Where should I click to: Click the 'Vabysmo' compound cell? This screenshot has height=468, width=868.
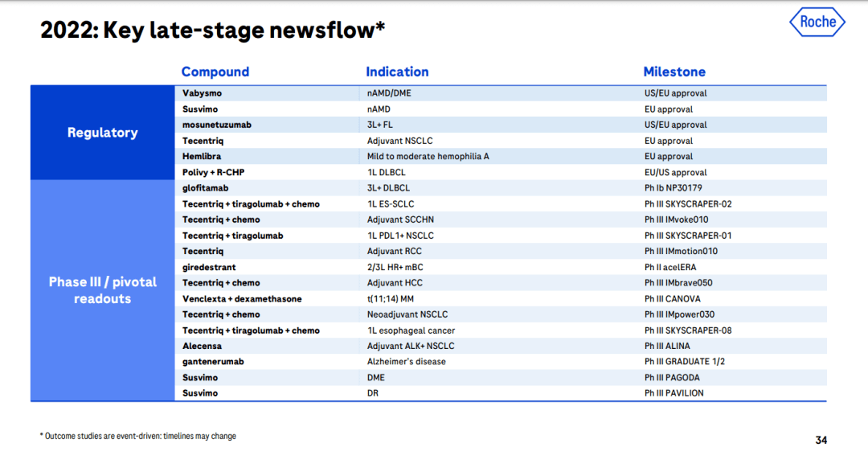pos(202,93)
